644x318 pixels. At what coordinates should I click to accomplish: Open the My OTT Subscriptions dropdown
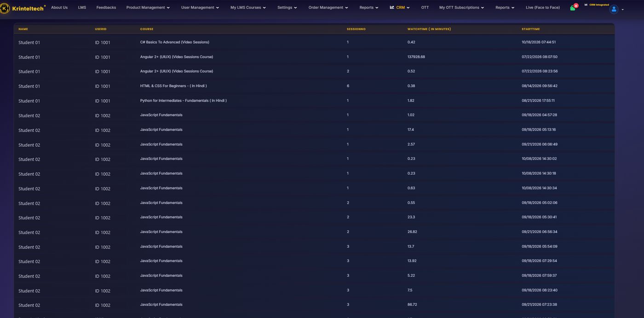(461, 8)
